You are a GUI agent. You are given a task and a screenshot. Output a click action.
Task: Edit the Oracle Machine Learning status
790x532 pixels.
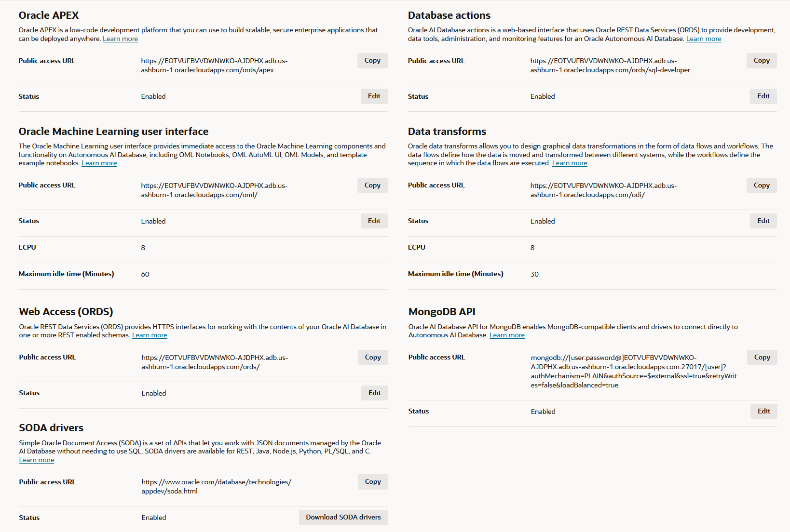tap(374, 221)
